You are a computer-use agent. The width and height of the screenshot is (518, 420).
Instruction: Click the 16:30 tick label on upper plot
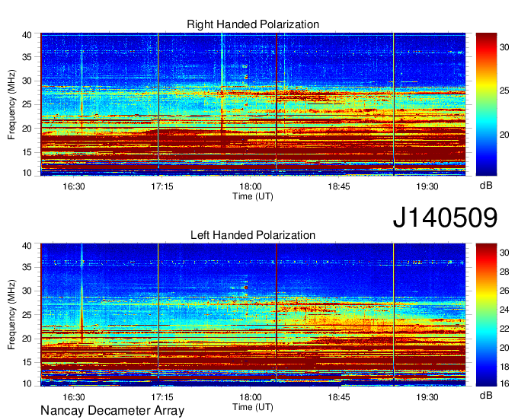click(x=74, y=186)
